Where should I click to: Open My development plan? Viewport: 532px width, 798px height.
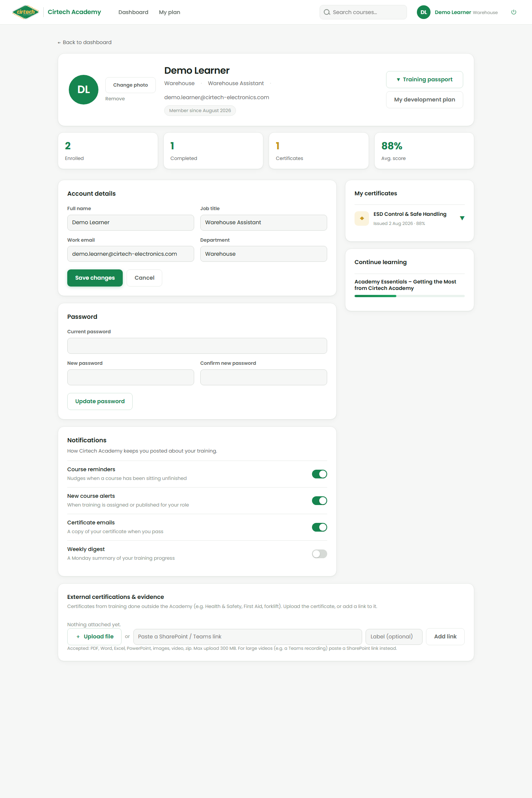click(424, 100)
